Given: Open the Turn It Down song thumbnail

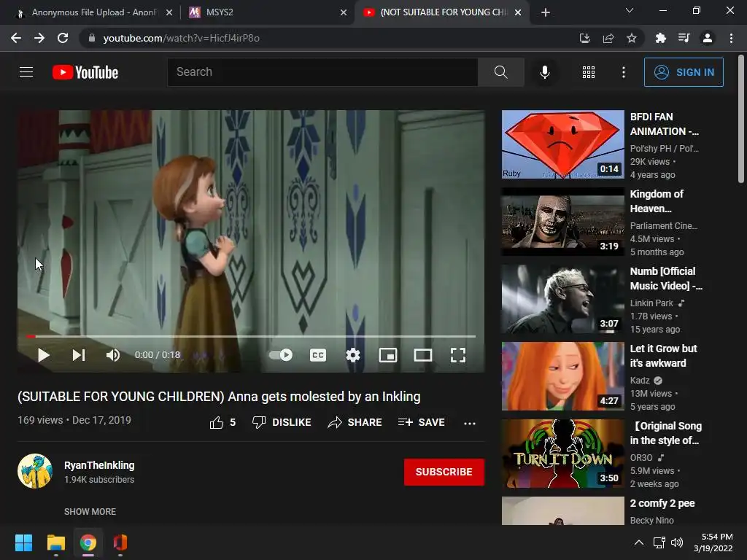Looking at the screenshot, I should click(x=562, y=454).
